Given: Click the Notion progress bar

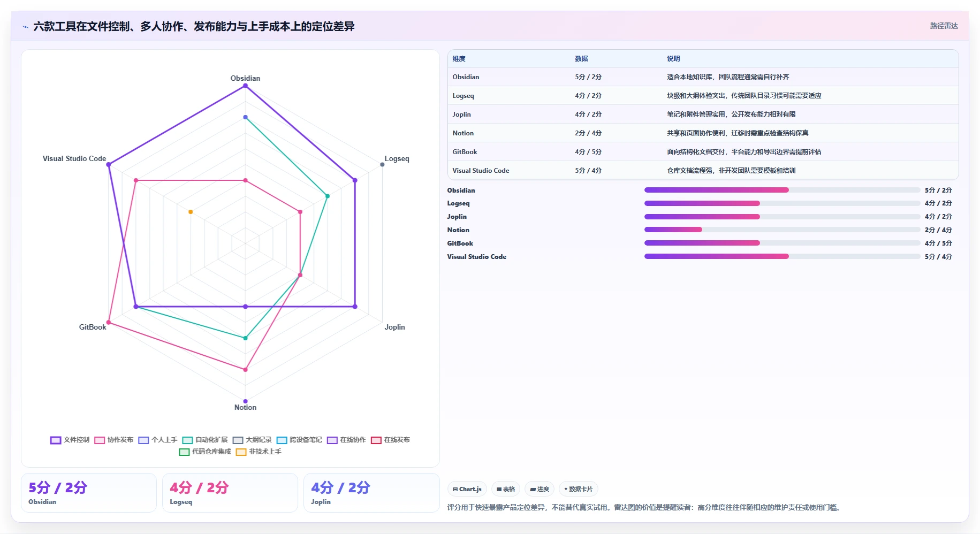Looking at the screenshot, I should pyautogui.click(x=782, y=230).
